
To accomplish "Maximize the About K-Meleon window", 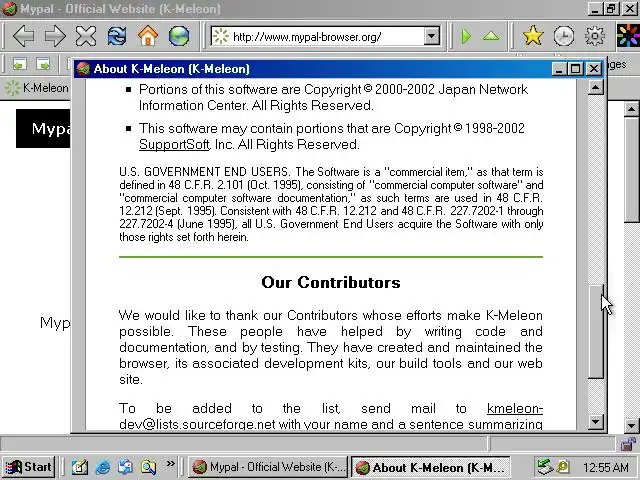I will click(576, 69).
